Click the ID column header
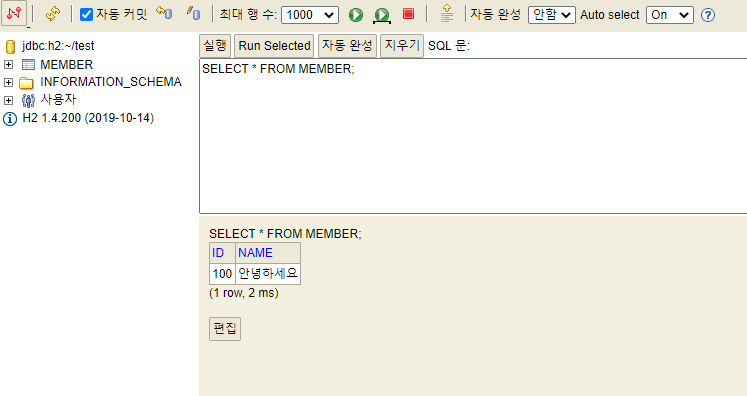747x396 pixels. 222,253
